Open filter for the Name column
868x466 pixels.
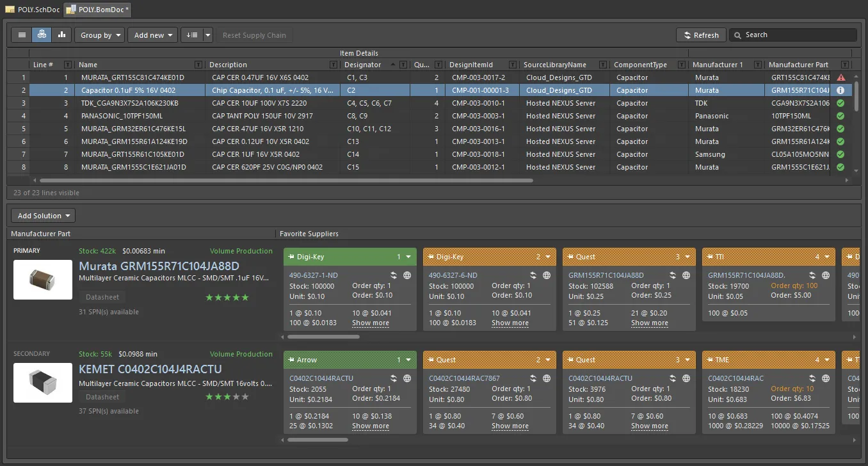(x=198, y=65)
